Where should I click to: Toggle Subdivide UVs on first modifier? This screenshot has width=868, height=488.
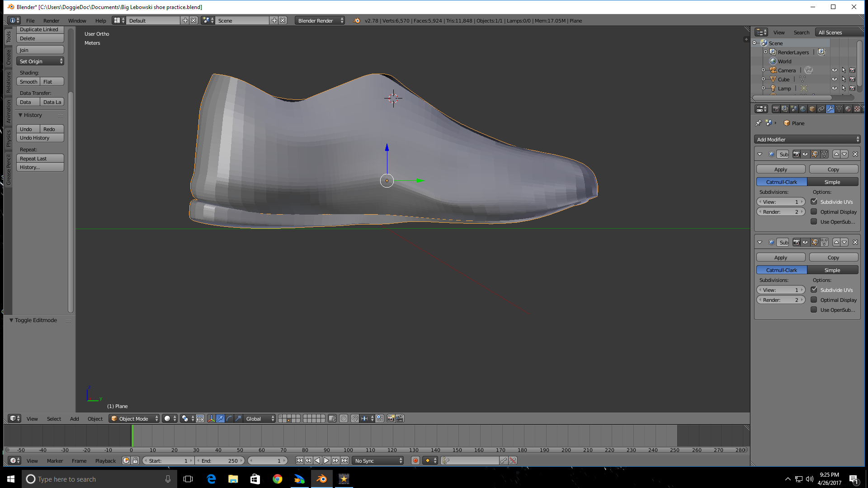[814, 202]
